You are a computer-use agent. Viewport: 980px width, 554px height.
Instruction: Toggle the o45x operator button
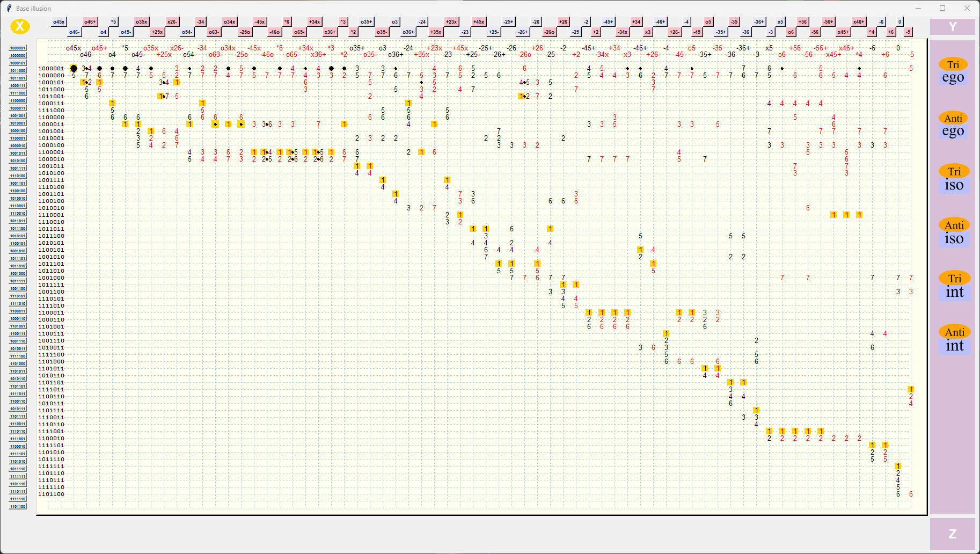click(57, 22)
